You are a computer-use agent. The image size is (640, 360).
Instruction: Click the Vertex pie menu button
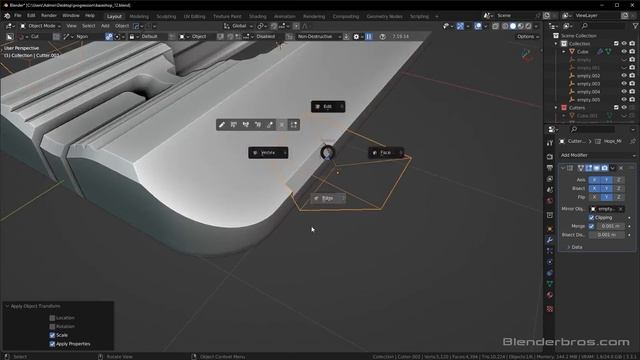point(268,153)
